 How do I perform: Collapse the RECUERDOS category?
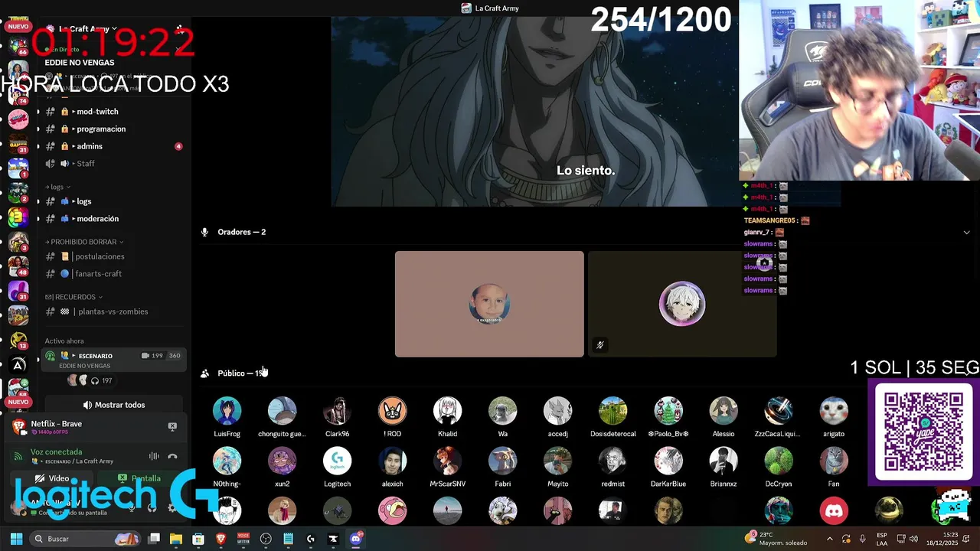pyautogui.click(x=74, y=297)
